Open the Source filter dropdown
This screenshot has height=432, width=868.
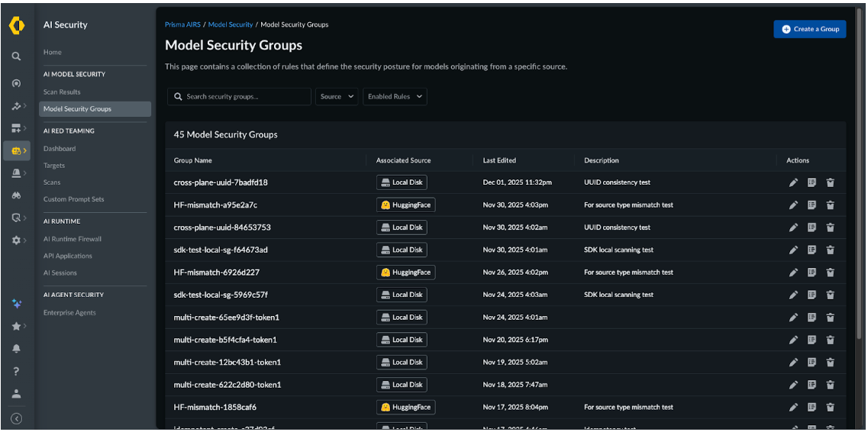pos(337,97)
